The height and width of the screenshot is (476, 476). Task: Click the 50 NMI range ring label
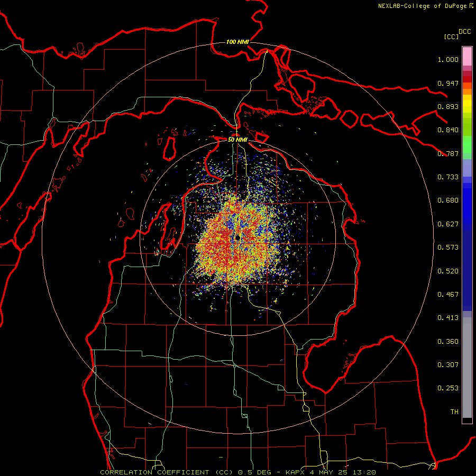(237, 140)
